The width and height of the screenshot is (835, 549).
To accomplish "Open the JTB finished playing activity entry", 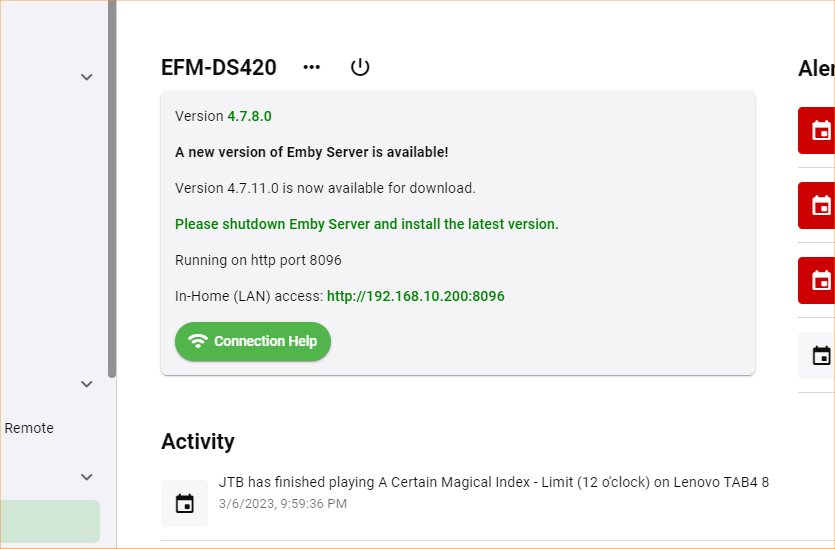I will point(493,482).
